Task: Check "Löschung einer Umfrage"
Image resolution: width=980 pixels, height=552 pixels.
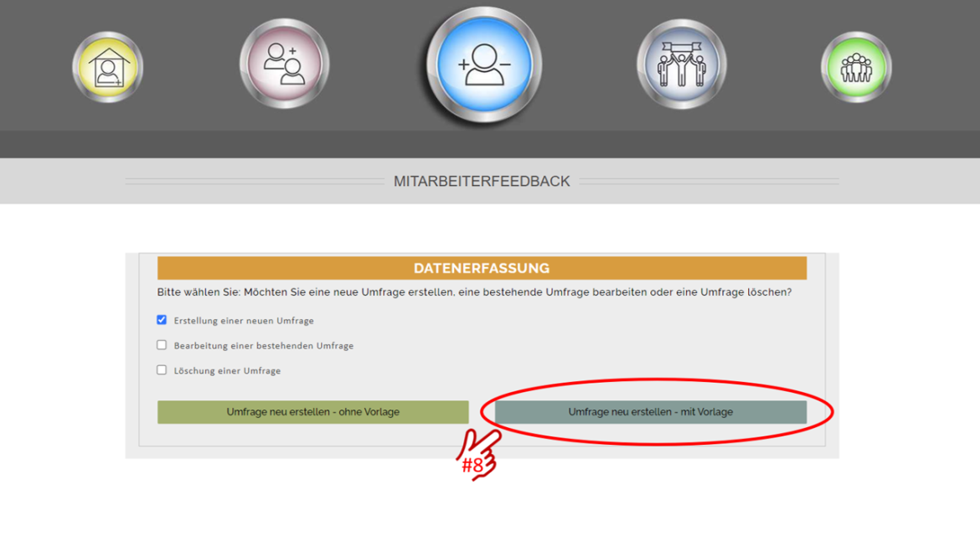Action: tap(161, 369)
